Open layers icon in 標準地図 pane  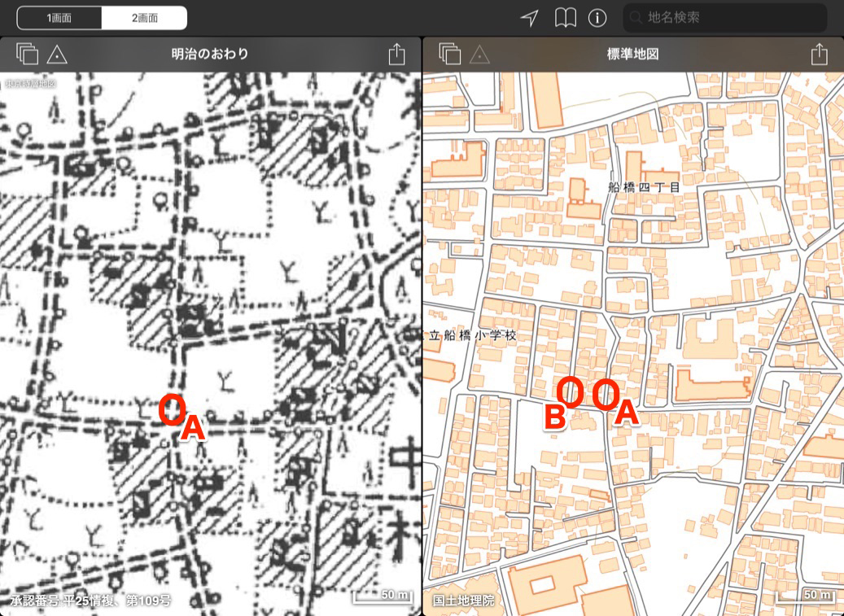(450, 55)
